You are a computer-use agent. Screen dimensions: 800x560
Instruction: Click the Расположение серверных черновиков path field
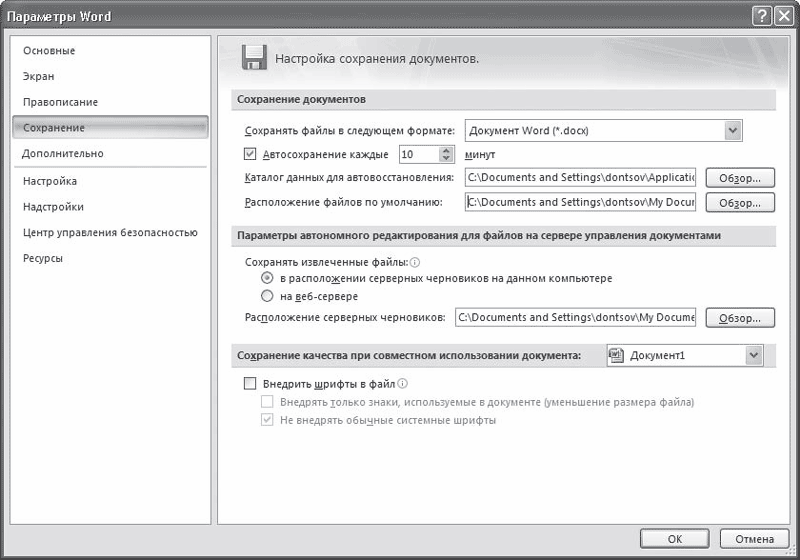[x=576, y=317]
